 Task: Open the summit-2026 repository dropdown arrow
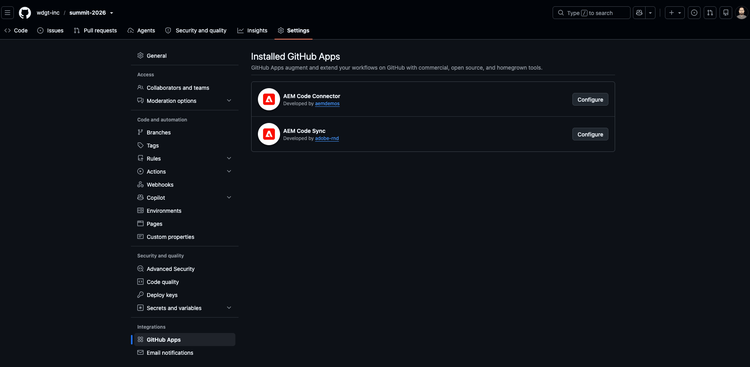(x=111, y=13)
